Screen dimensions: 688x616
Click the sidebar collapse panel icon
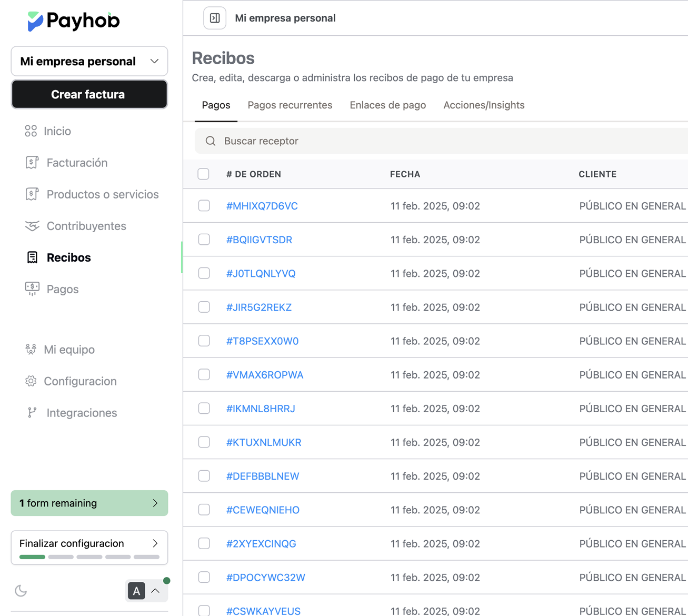click(x=215, y=18)
